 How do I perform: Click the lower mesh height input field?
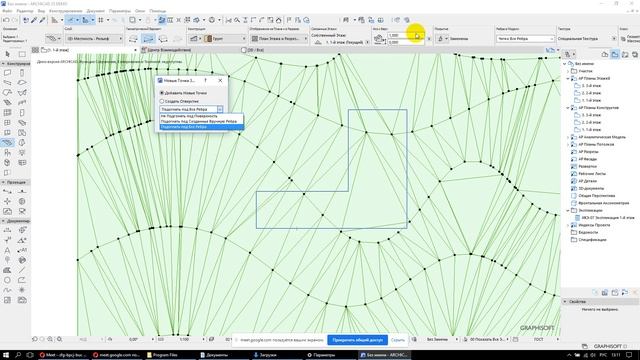point(406,42)
